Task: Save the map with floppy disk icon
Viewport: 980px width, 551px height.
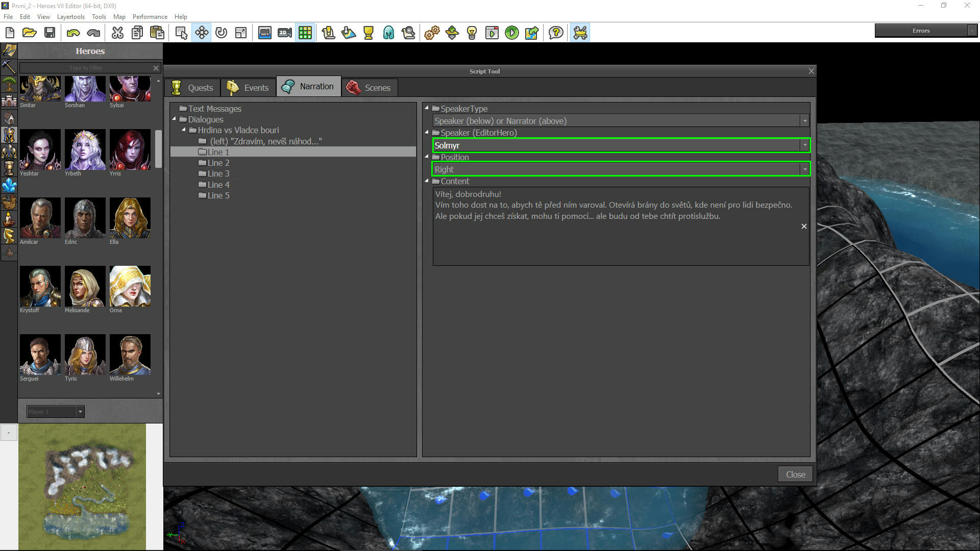Action: click(x=50, y=33)
